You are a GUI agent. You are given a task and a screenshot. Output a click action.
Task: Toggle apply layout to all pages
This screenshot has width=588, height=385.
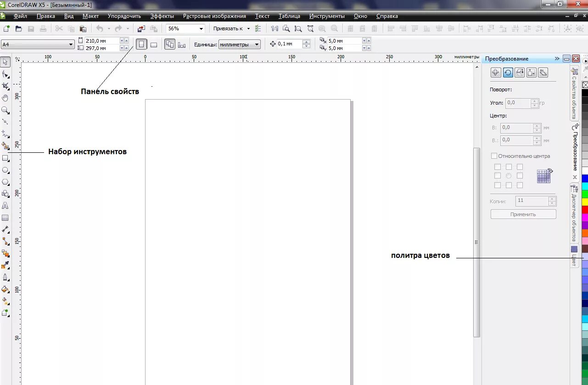[x=170, y=45]
